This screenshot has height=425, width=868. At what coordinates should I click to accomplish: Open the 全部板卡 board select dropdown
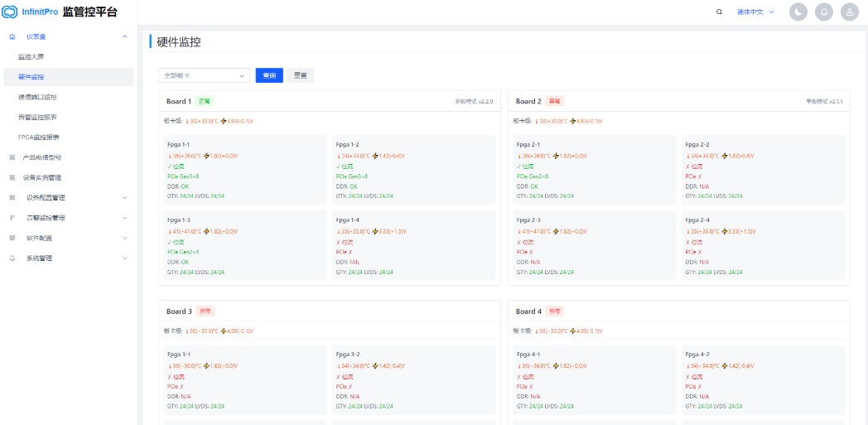(204, 76)
